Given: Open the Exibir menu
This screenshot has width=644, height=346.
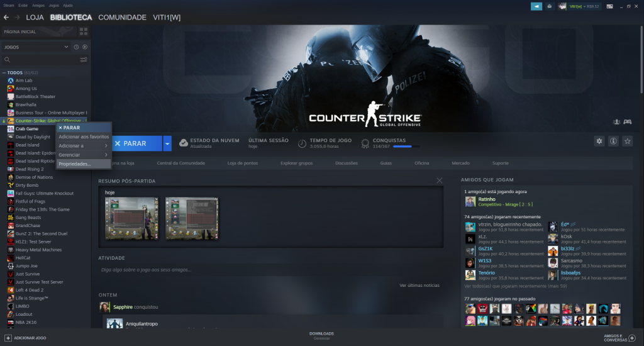Looking at the screenshot, I should pos(23,5).
